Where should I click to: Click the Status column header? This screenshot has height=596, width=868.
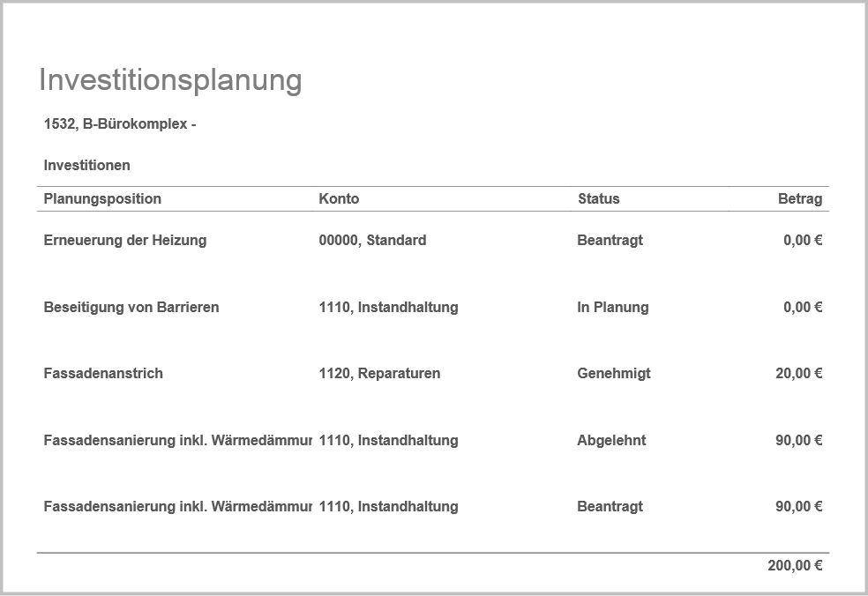click(598, 199)
